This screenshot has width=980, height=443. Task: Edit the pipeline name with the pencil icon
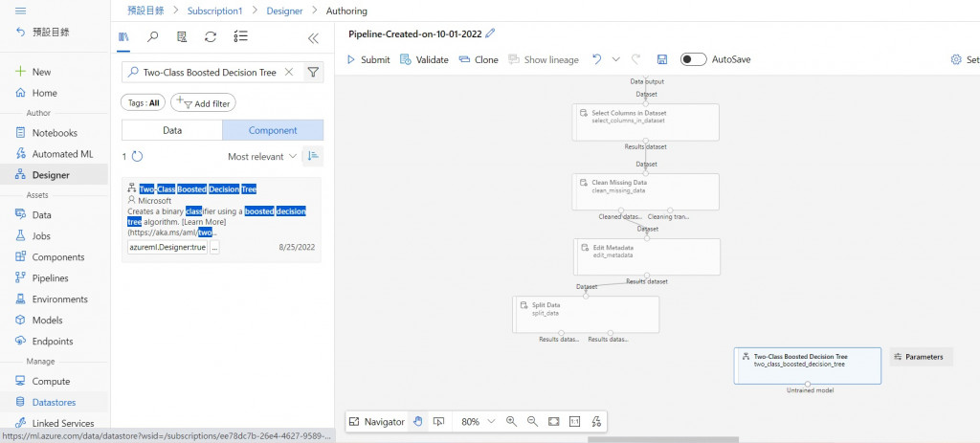491,33
